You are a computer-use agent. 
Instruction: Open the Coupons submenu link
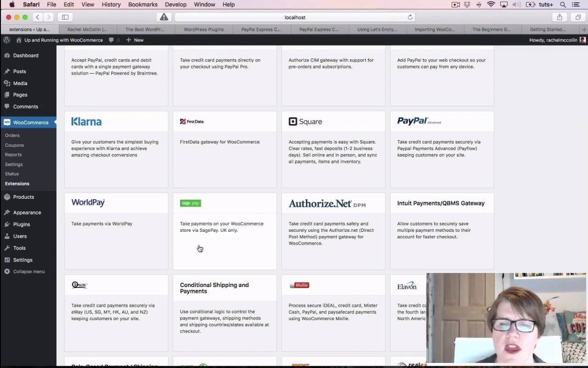point(14,145)
